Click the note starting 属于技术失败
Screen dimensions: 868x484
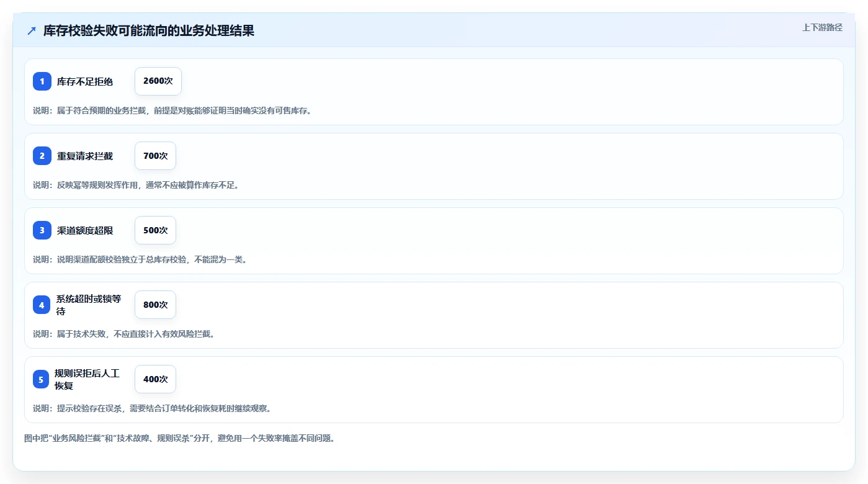click(x=123, y=334)
